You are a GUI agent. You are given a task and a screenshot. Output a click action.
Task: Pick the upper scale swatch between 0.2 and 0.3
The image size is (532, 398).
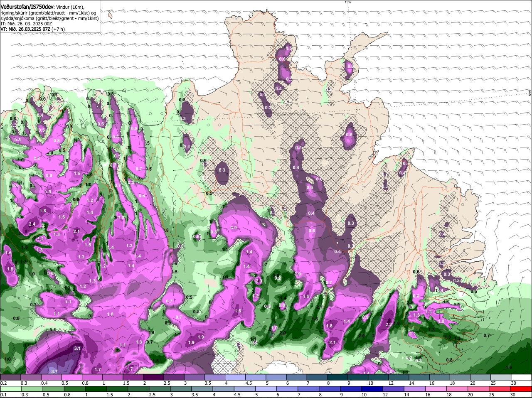click(10, 377)
